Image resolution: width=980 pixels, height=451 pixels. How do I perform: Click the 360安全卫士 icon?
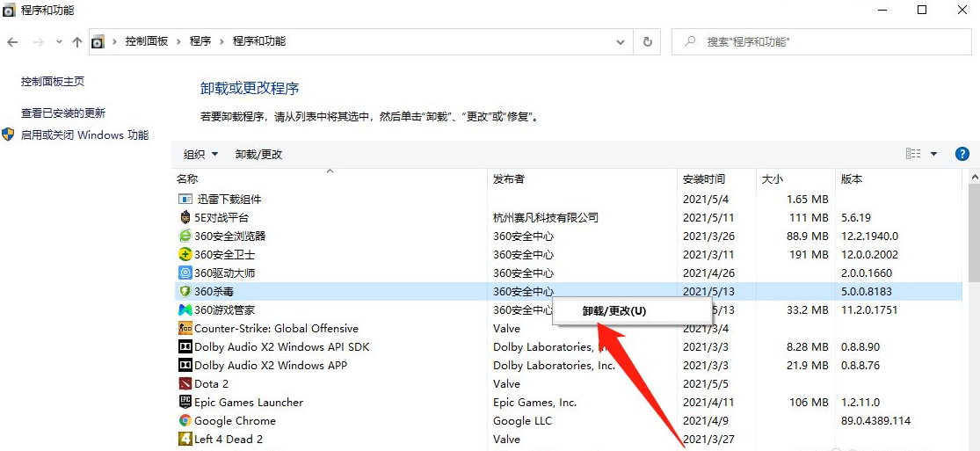tap(185, 255)
